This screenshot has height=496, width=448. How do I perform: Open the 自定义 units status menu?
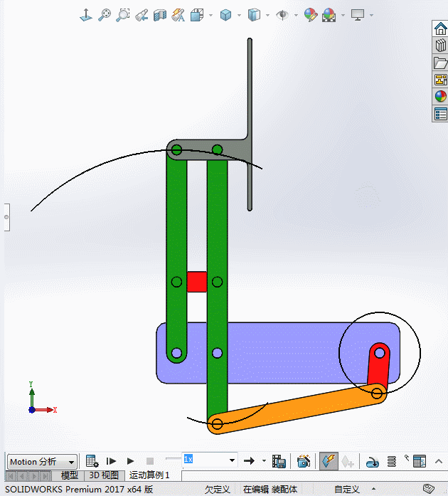pyautogui.click(x=346, y=490)
